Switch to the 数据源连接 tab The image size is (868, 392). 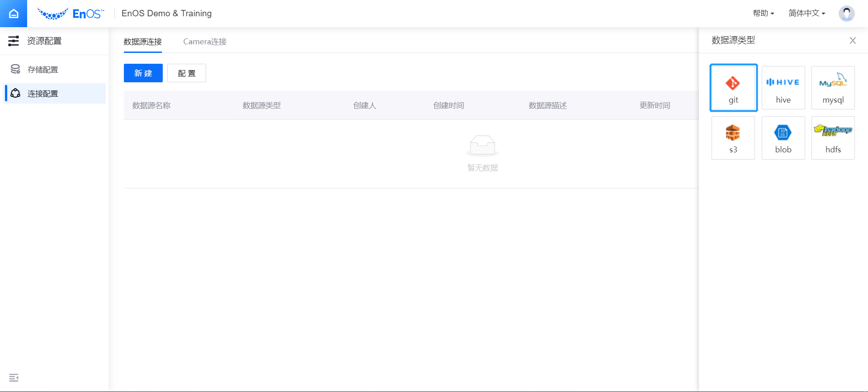143,42
